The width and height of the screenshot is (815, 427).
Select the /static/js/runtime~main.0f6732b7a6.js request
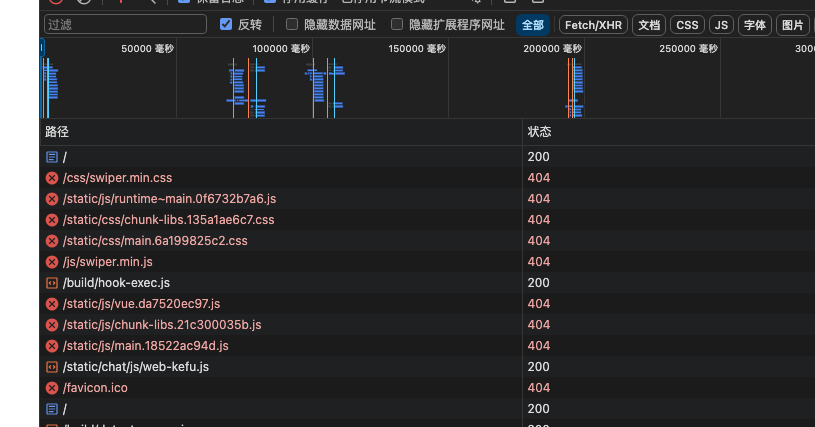[169, 199]
